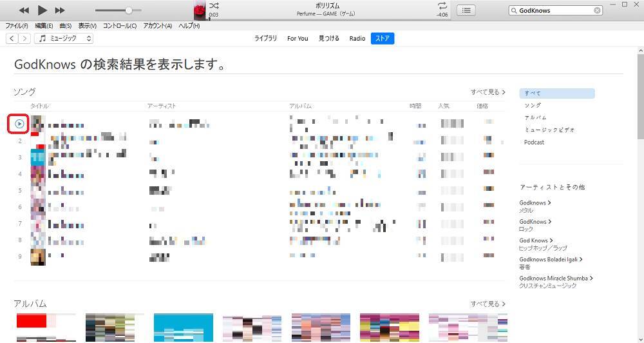Open the 曲(S) menu
The height and width of the screenshot is (343, 644).
click(66, 26)
